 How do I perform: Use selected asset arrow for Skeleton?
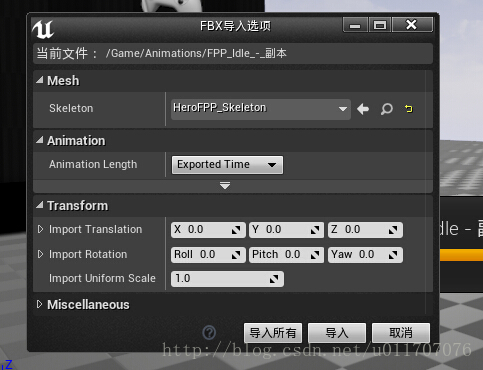coord(363,109)
